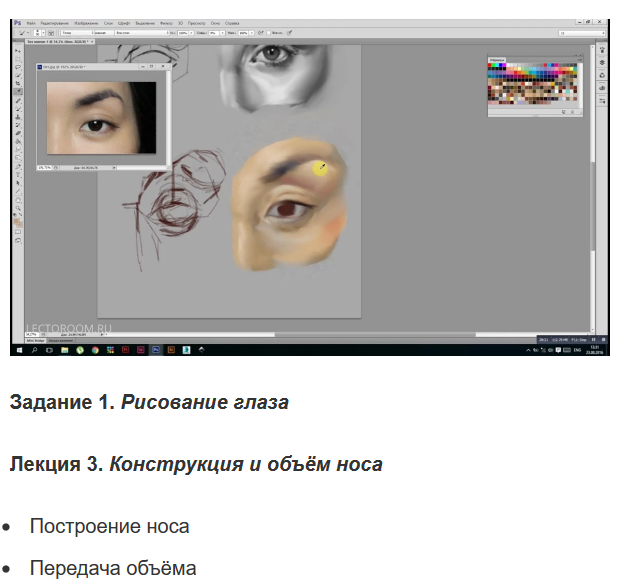636x586 pixels.
Task: Open File Explorer from the taskbar
Action: pyautogui.click(x=64, y=350)
